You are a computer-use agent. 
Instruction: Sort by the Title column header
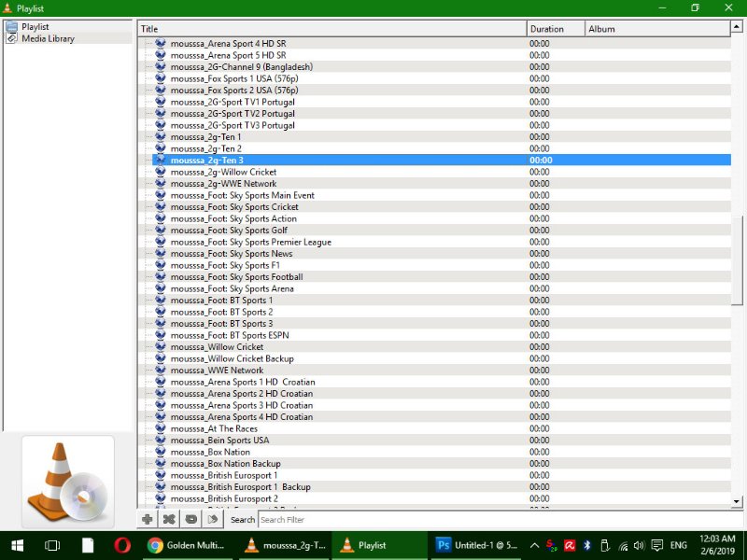tap(332, 29)
